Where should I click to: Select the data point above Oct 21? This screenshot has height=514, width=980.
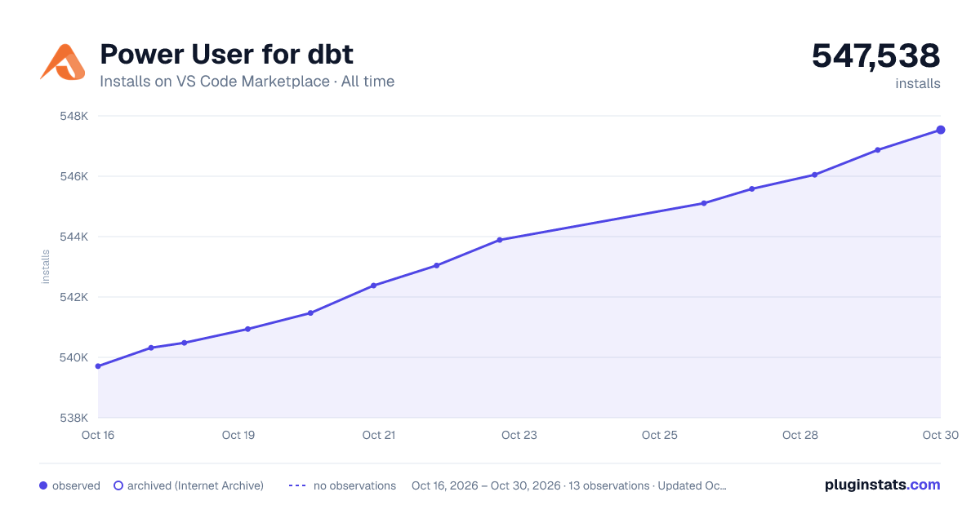point(373,286)
